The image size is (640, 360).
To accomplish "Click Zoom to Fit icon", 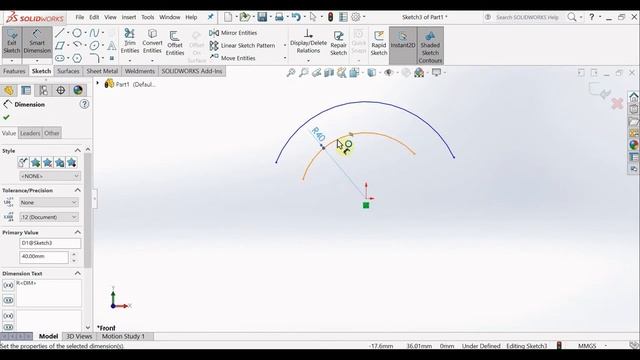I will 291,73.
